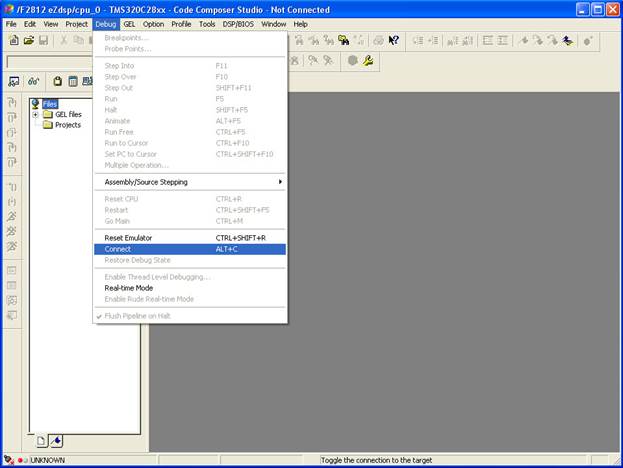Click the blue table-grid window icon
This screenshot has height=468, width=623.
coord(73,81)
